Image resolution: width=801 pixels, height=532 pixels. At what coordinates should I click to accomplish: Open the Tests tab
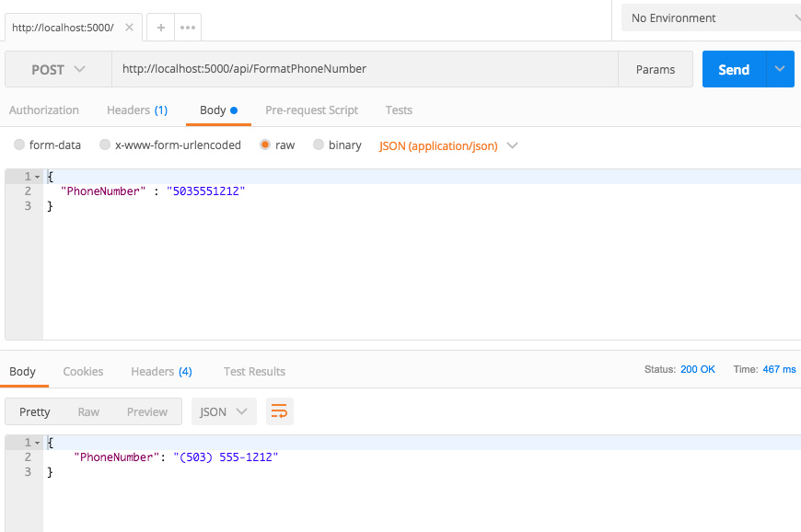(399, 110)
